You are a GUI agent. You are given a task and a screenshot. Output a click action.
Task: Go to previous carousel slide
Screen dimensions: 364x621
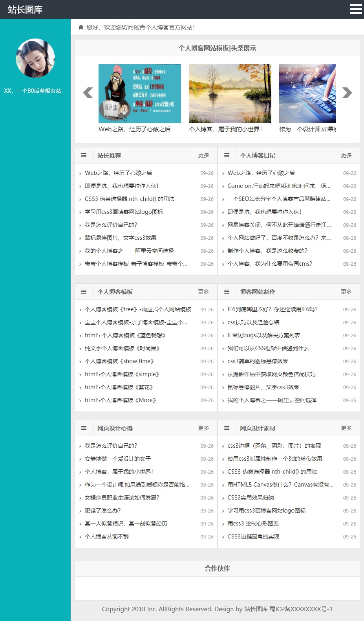88,93
